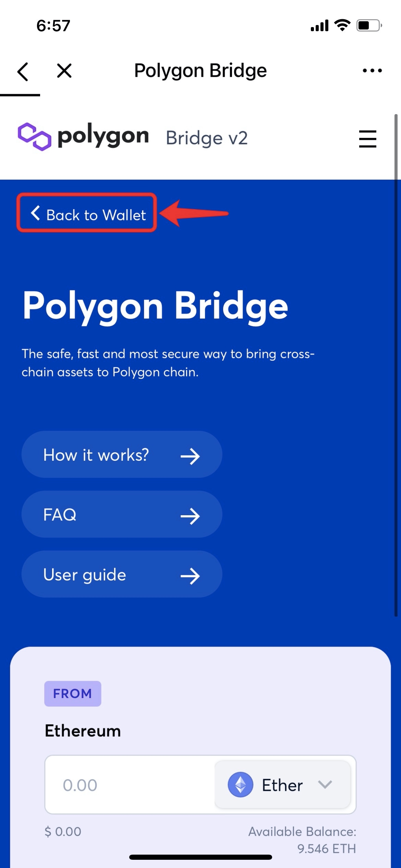This screenshot has height=868, width=401.
Task: Tap the Ethereum coin icon
Action: (x=240, y=784)
